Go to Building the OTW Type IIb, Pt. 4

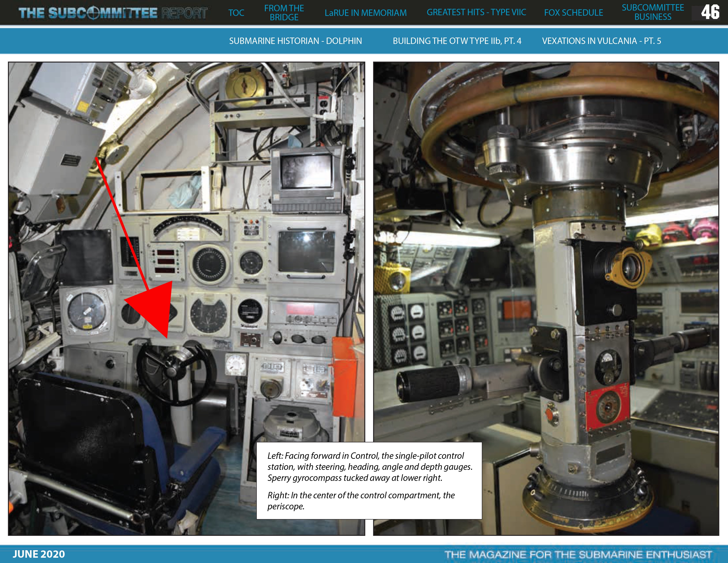pos(457,41)
